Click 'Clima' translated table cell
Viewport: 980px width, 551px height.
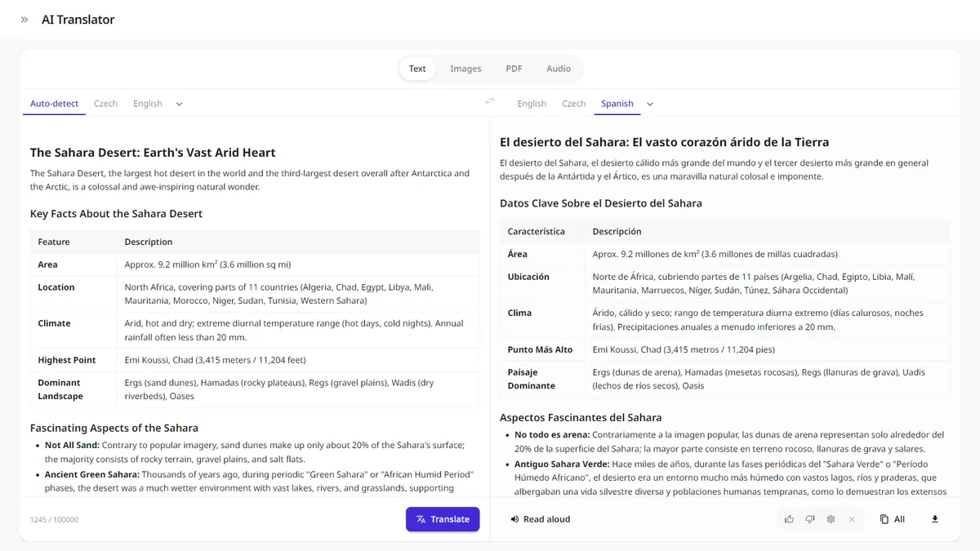542,320
